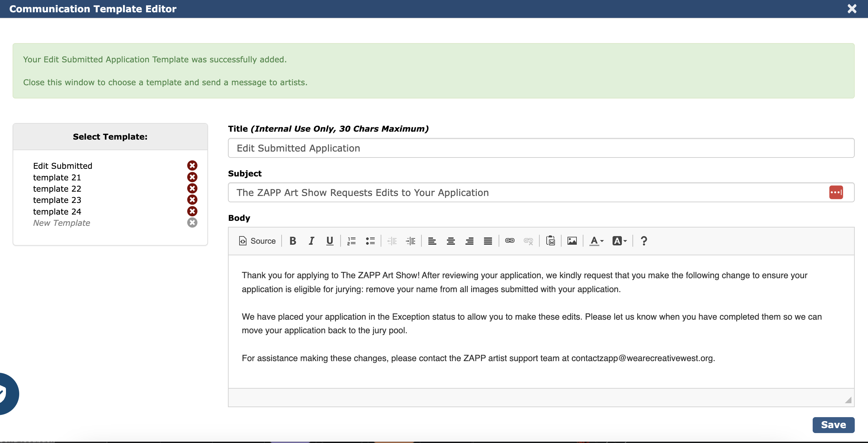Edit the Title text field
Screen dimensions: 868x443
(x=539, y=148)
